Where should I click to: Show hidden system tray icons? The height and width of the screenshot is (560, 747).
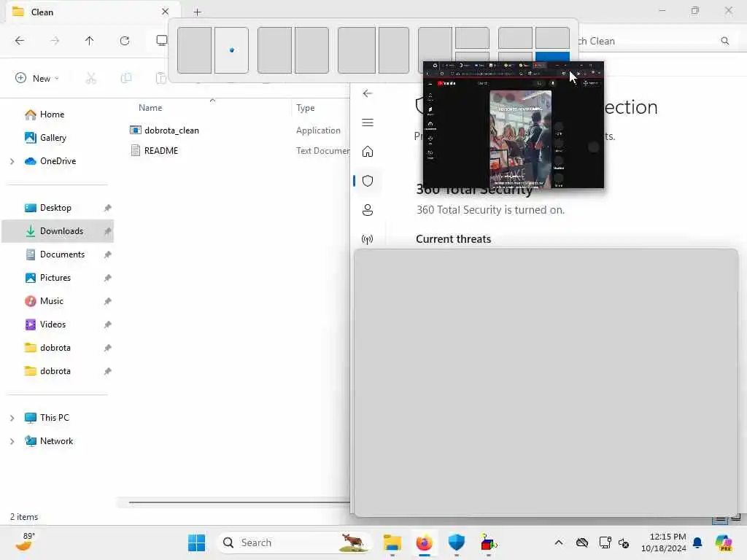pos(559,542)
